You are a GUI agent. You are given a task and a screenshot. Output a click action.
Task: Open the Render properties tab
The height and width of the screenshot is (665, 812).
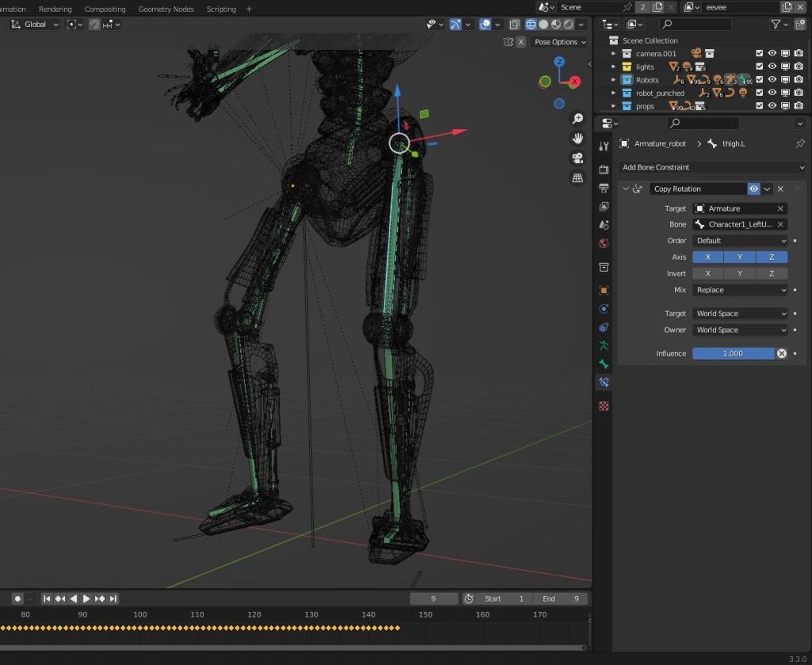[603, 170]
